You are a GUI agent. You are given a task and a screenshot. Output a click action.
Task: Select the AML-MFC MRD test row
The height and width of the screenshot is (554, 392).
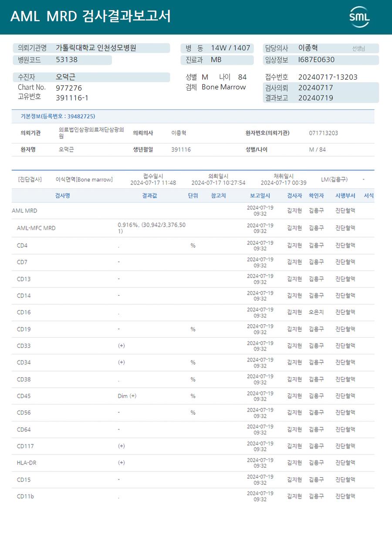coord(193,228)
